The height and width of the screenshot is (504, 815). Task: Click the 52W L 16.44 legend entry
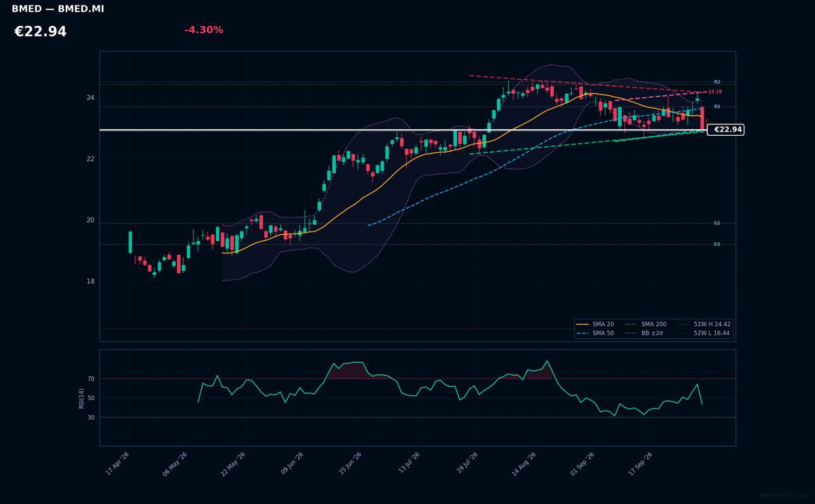coord(704,334)
